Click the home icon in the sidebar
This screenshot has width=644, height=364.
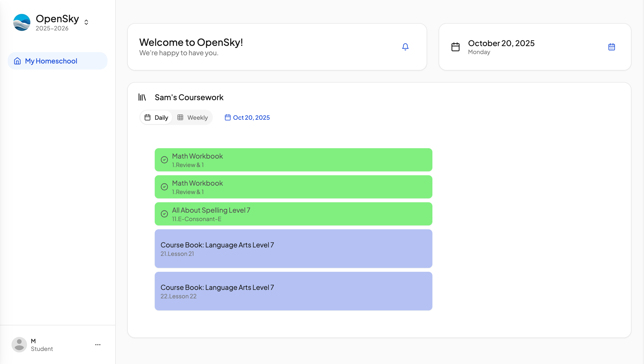point(17,61)
